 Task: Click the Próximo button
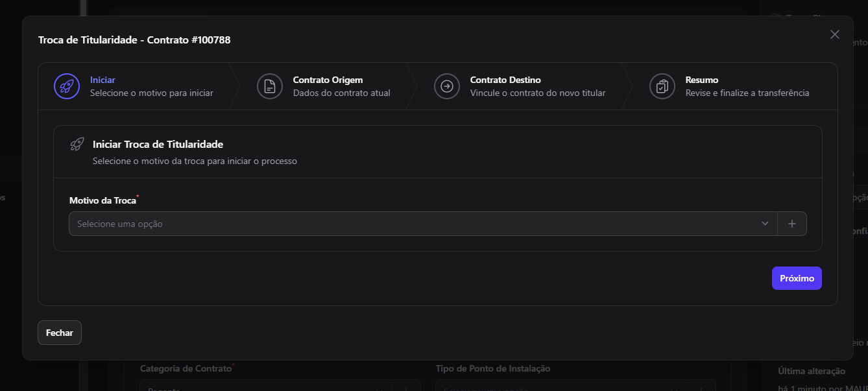coord(797,278)
